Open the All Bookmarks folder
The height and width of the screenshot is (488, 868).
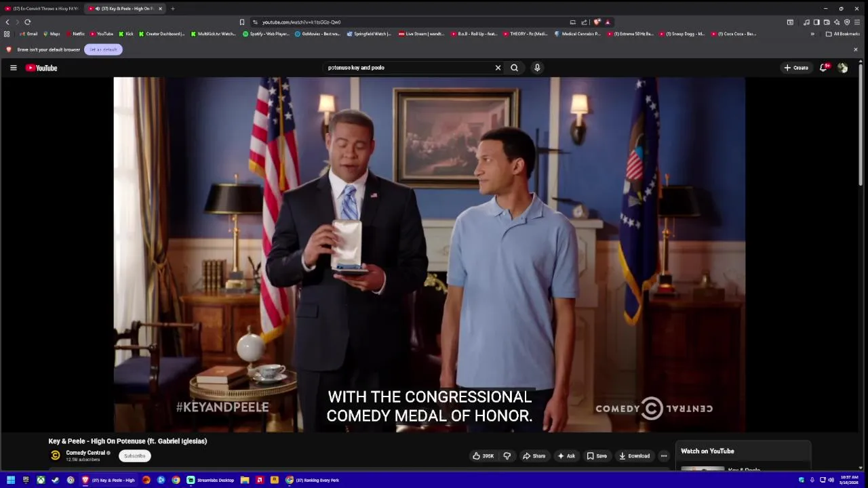843,34
